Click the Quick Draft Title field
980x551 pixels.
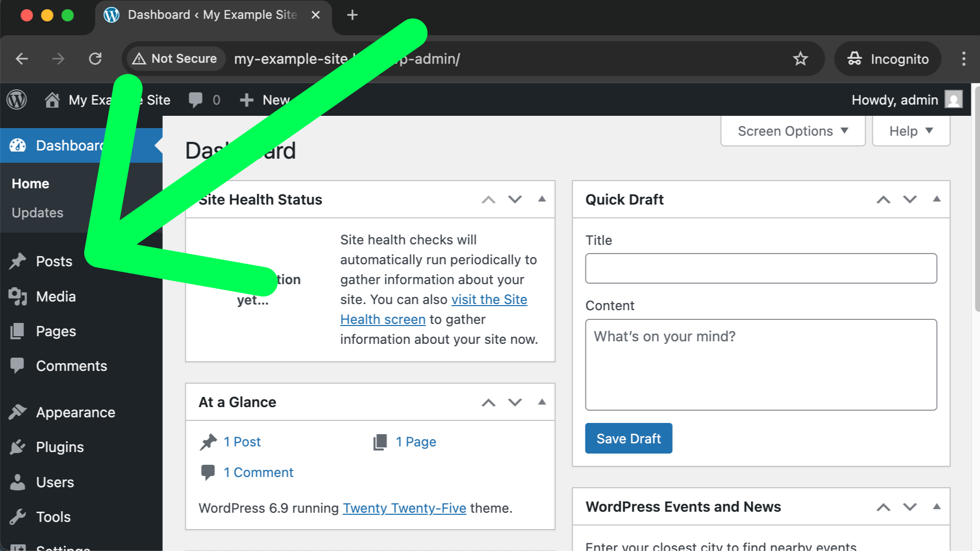point(761,268)
